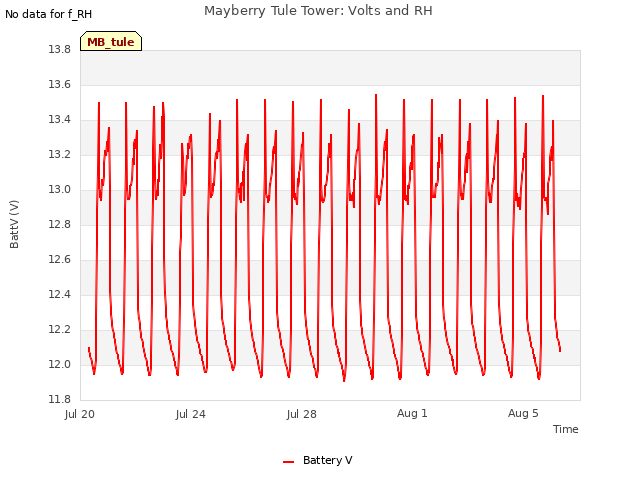Click the 13.0 y-axis tick label
Viewport: 640px width, 480px height.
coord(60,189)
